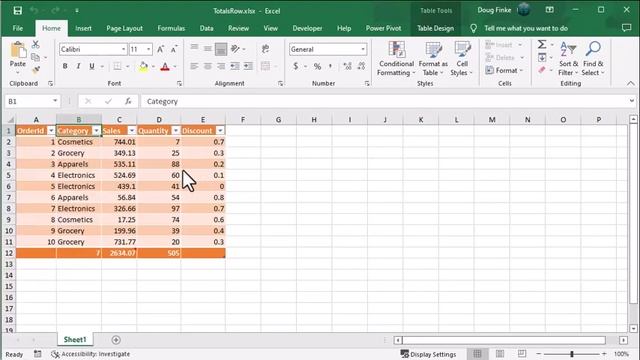Viewport: 640px width, 360px height.
Task: Click Format as Table button
Action: pos(433,59)
